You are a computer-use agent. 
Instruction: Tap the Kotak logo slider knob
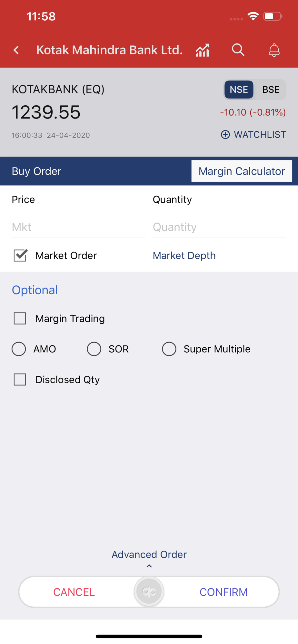click(149, 592)
